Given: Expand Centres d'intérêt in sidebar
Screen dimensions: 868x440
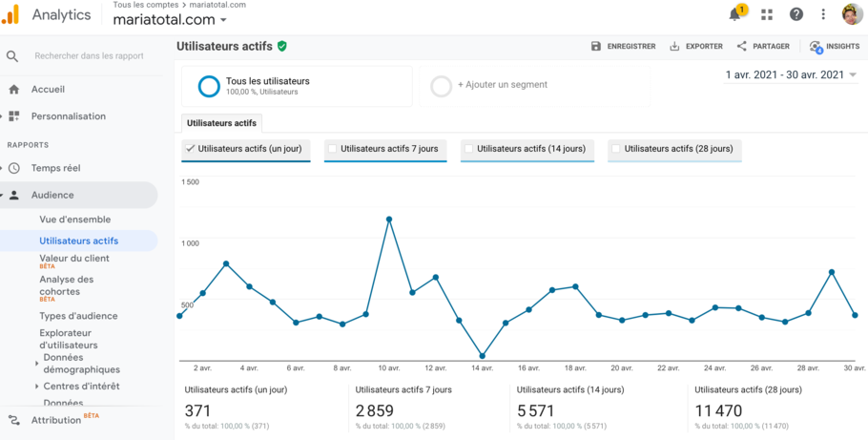Looking at the screenshot, I should click(x=36, y=387).
